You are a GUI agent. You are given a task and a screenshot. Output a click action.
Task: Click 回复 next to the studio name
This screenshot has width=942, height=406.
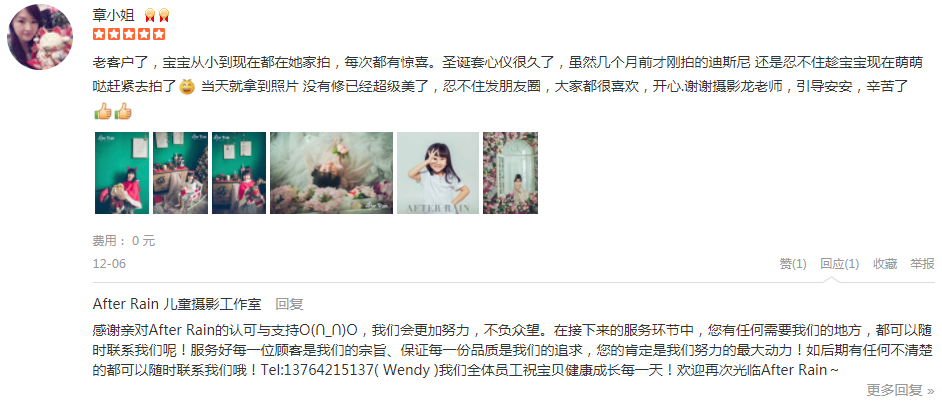290,304
